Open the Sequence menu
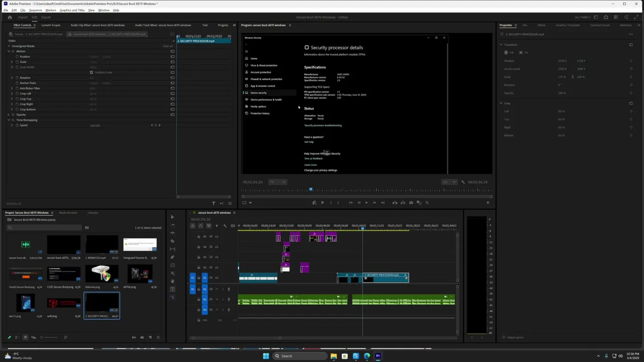644x362 pixels. [x=35, y=10]
